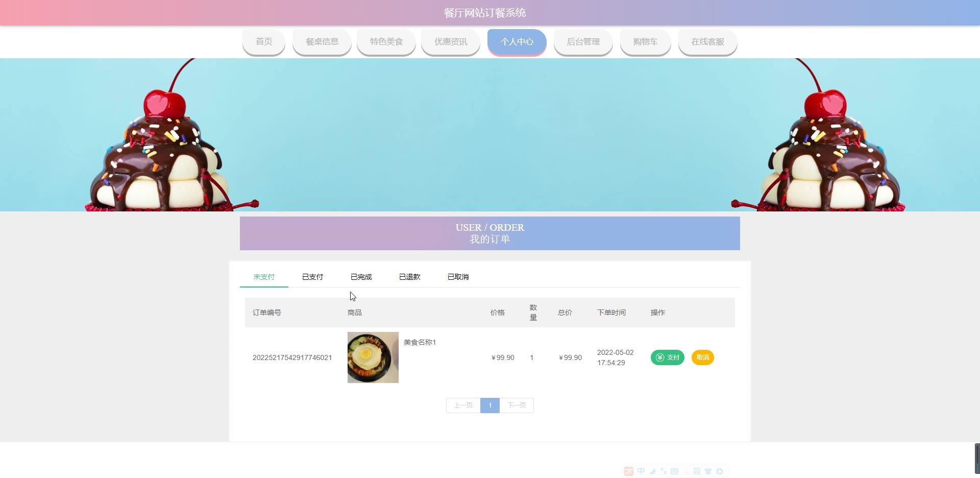980x478 pixels.
Task: Open the 后台管理 menu item
Action: tap(583, 42)
